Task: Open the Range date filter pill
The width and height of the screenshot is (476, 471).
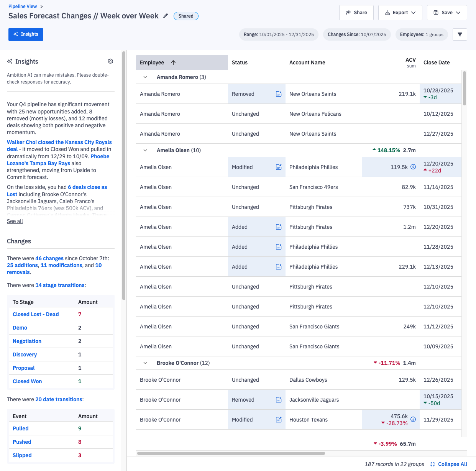Action: coord(279,34)
